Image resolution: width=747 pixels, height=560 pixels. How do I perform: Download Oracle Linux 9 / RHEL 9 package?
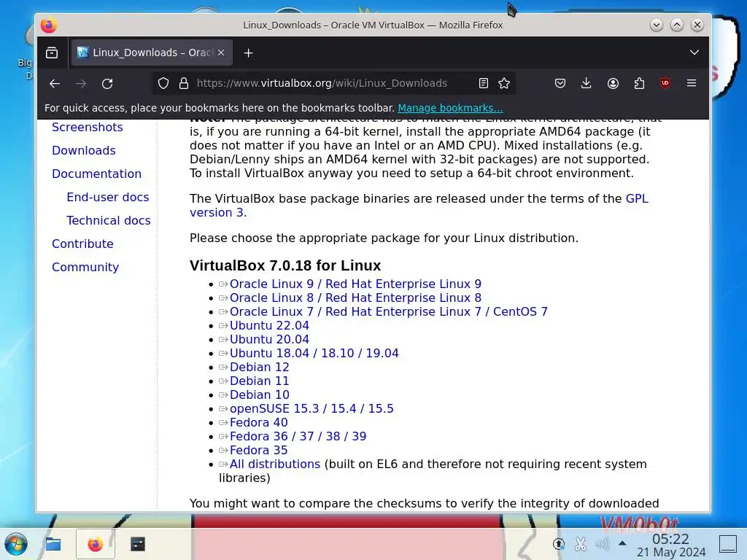(355, 284)
